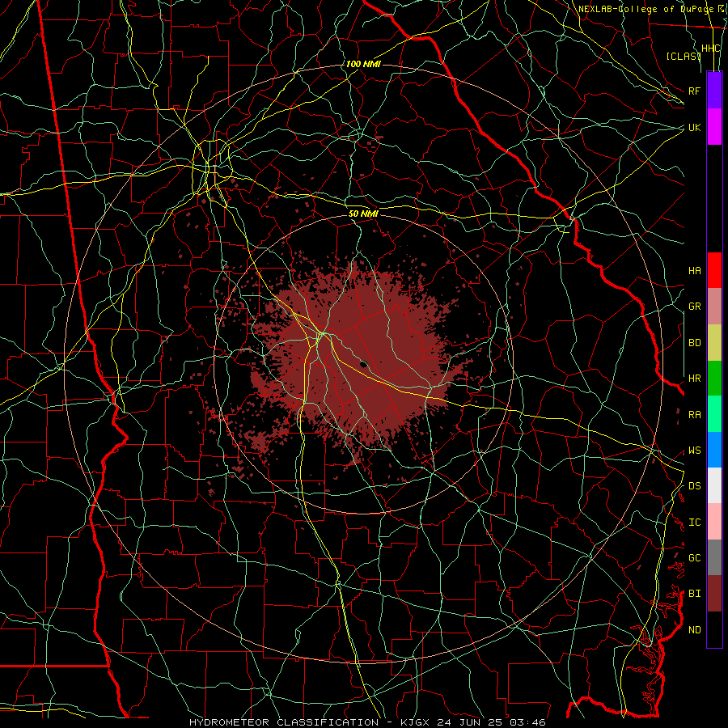Click the BI legend label
Image resolution: width=728 pixels, height=728 pixels.
coord(694,594)
